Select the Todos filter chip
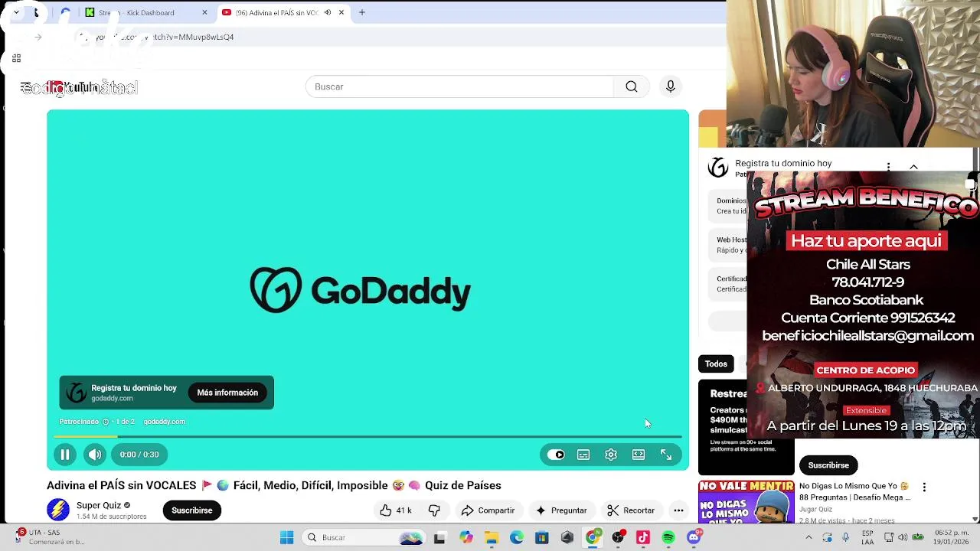 [x=716, y=364]
